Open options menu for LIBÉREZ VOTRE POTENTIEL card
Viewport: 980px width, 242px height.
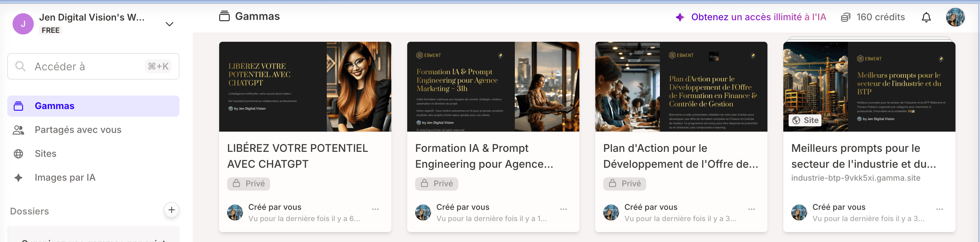tap(375, 209)
